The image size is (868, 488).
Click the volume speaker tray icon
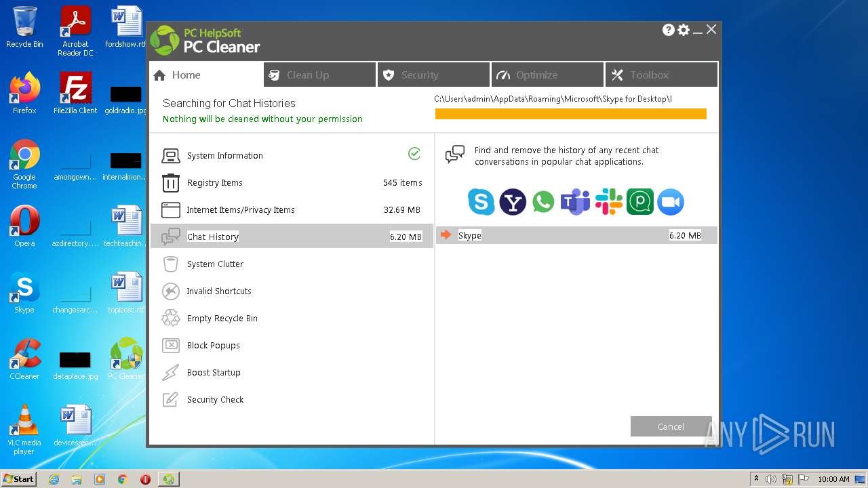[771, 479]
